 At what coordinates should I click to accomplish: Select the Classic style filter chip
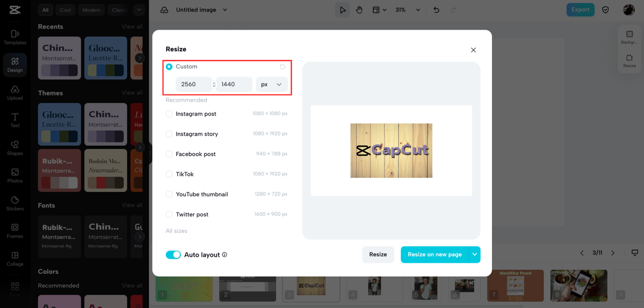pyautogui.click(x=119, y=10)
